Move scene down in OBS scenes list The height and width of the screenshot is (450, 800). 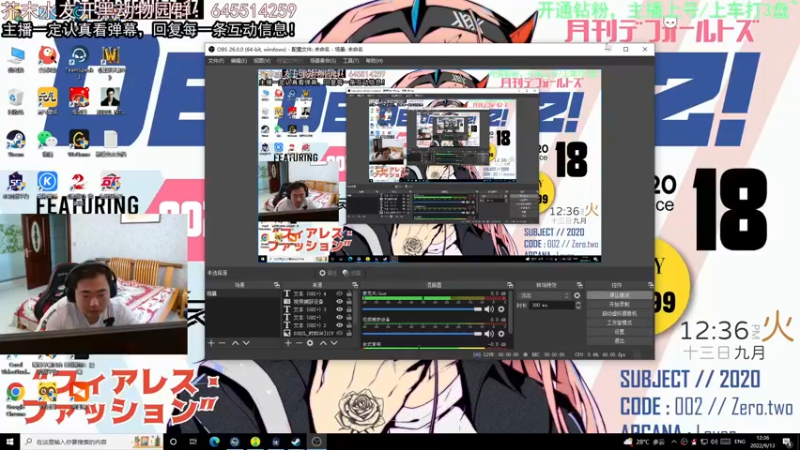[246, 343]
